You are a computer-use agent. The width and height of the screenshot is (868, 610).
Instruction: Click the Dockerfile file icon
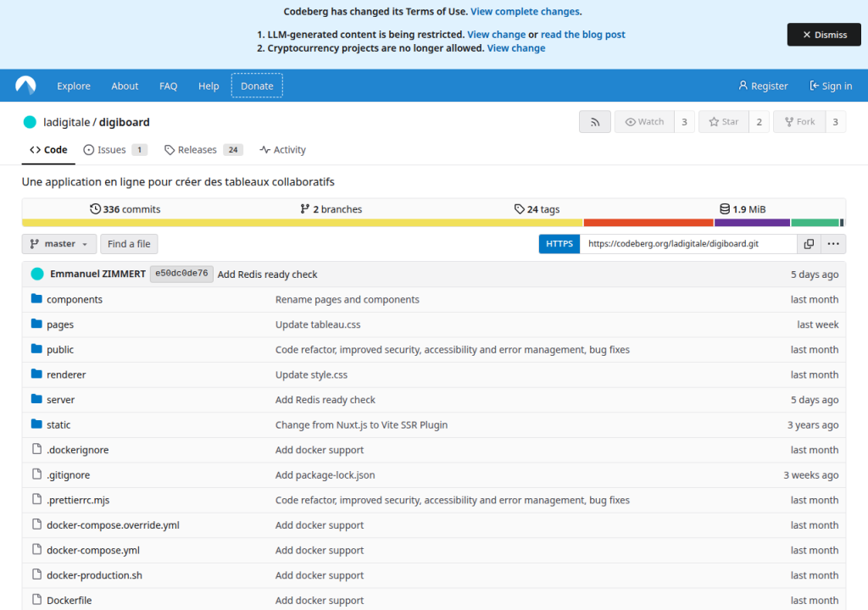(36, 600)
